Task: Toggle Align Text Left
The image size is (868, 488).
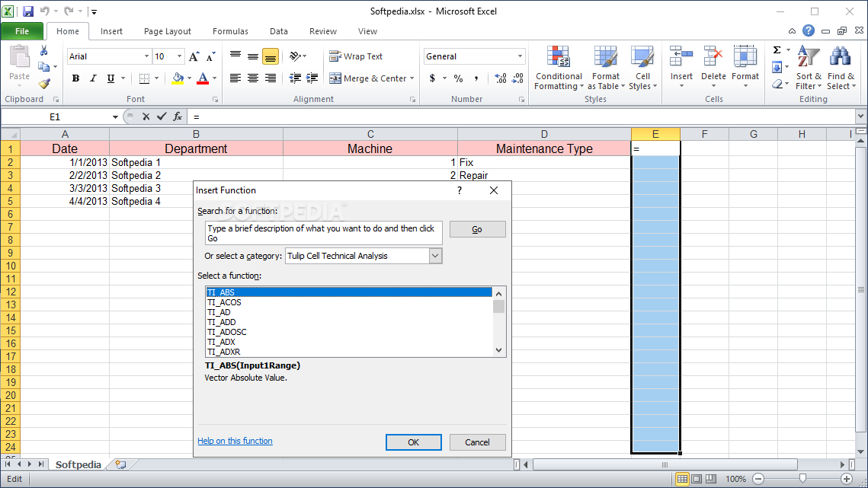Action: pyautogui.click(x=235, y=78)
